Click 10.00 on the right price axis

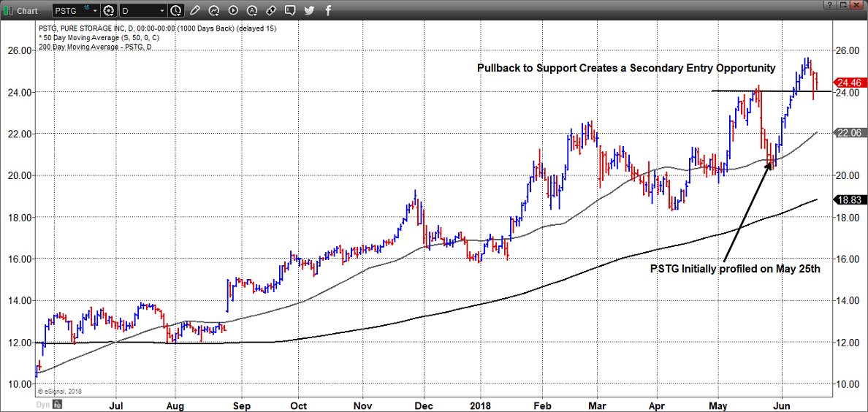(847, 384)
